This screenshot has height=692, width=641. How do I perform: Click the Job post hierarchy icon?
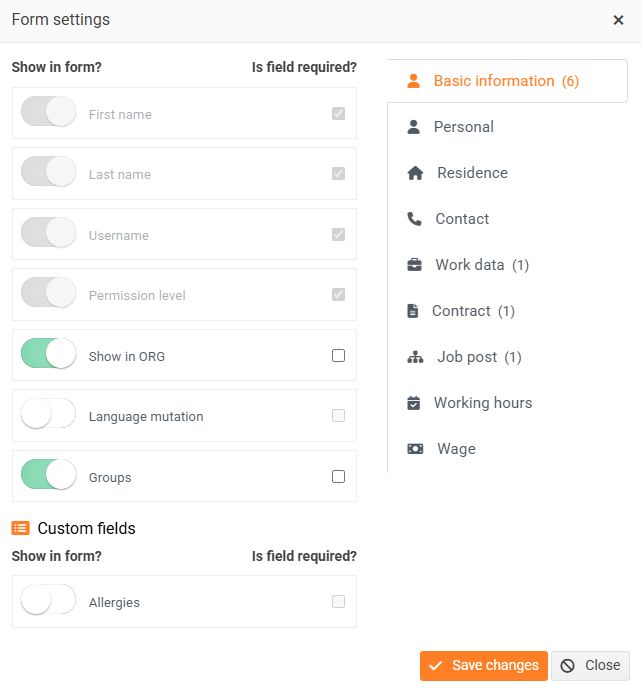415,357
